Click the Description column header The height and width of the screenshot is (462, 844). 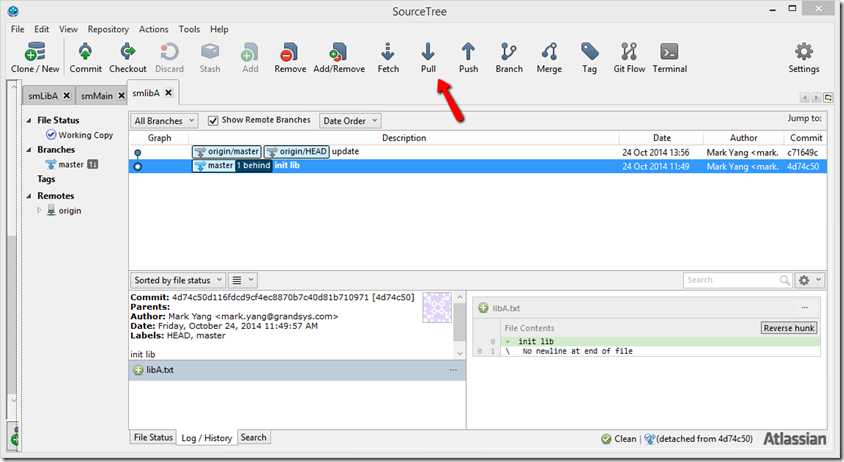404,138
